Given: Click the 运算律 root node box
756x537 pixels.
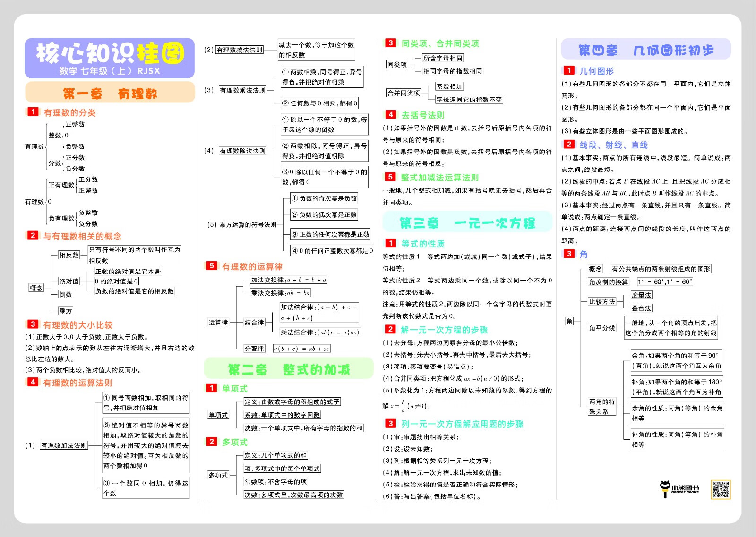Looking at the screenshot, I should pyautogui.click(x=218, y=323).
